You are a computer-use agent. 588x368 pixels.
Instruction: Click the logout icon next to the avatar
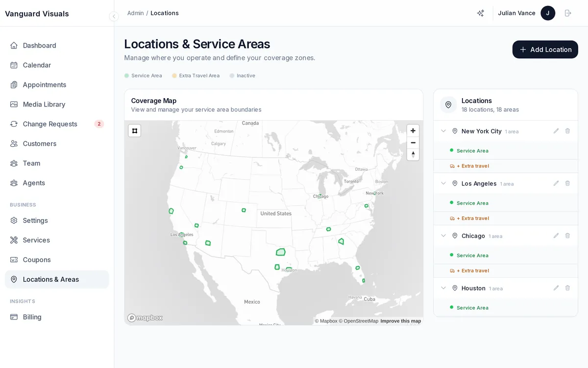pyautogui.click(x=568, y=13)
